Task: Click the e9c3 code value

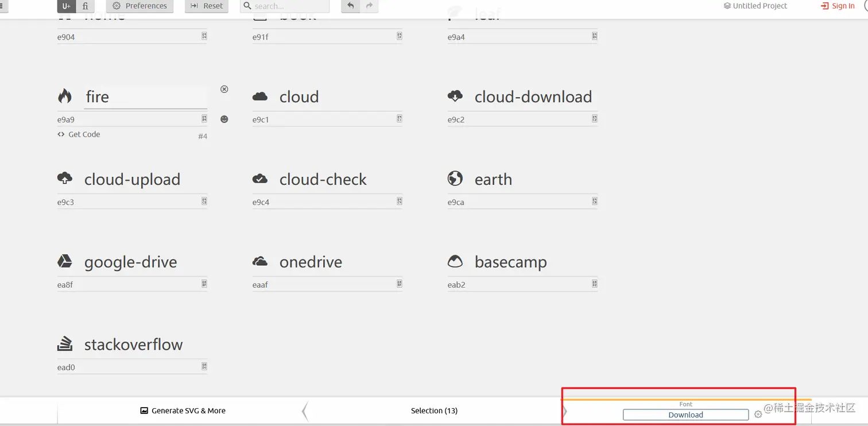Action: [65, 202]
